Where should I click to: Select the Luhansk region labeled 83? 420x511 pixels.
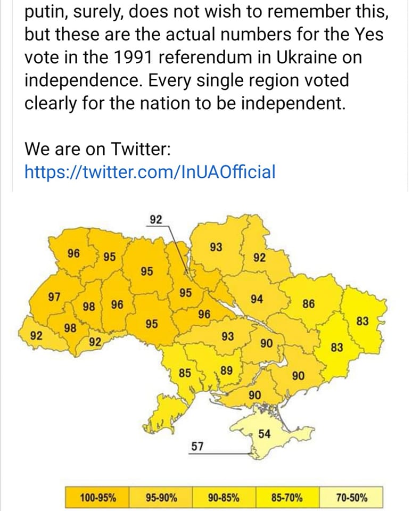tap(363, 321)
